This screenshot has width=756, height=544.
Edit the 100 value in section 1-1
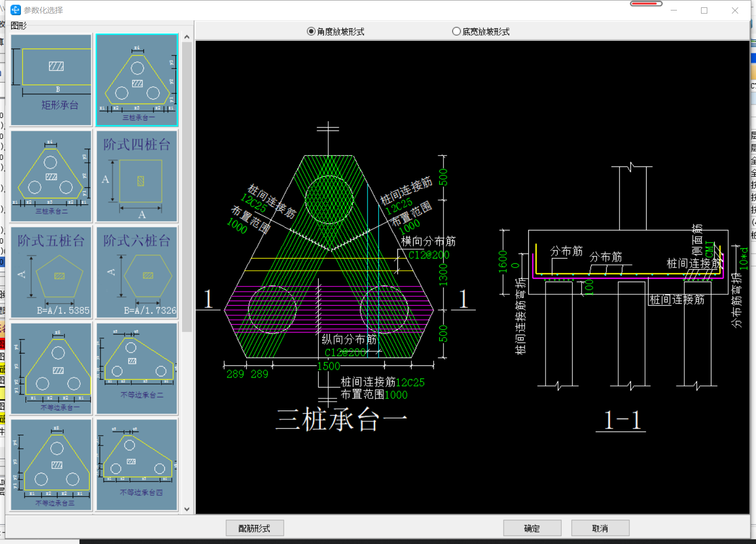pos(590,287)
